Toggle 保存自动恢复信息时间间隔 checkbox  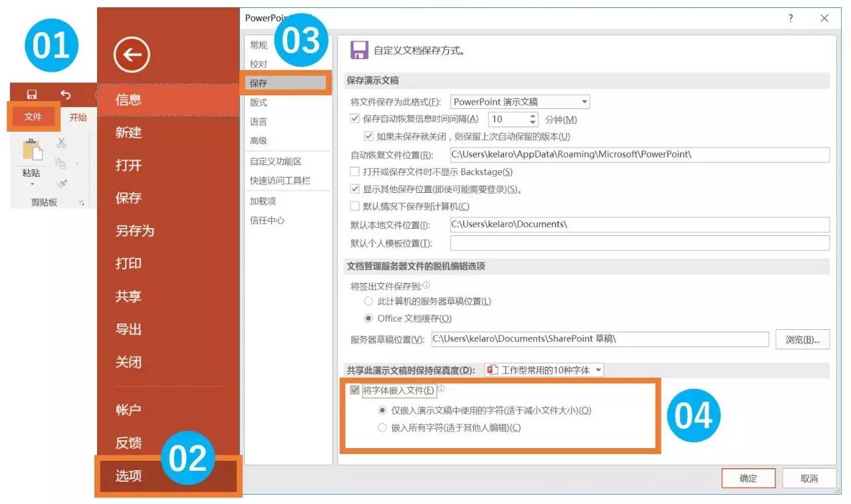pyautogui.click(x=354, y=119)
